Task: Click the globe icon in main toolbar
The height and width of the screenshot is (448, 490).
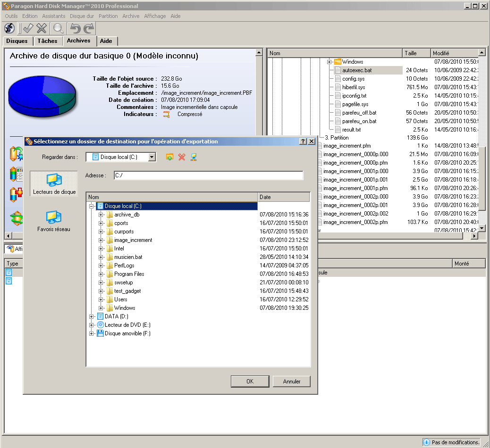Action: (9, 28)
